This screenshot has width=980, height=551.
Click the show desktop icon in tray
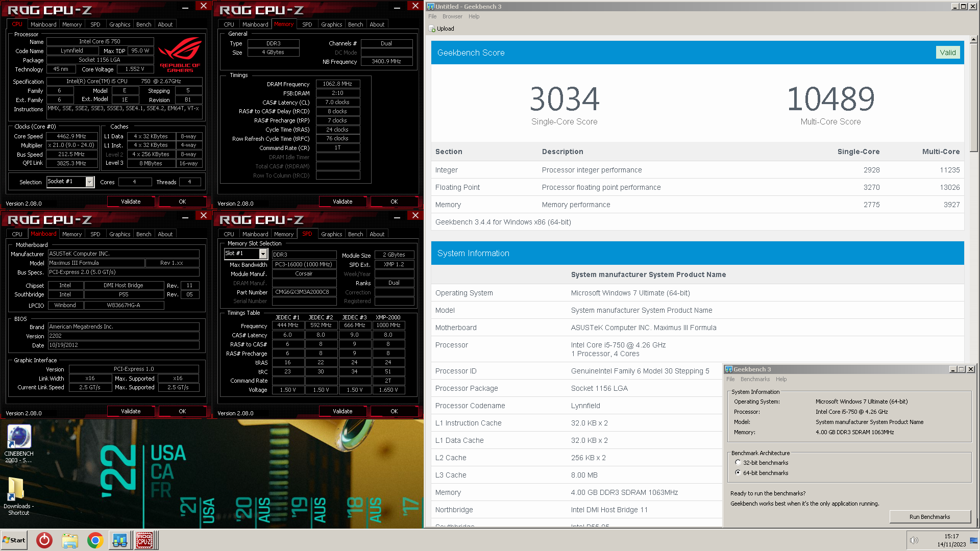[974, 540]
